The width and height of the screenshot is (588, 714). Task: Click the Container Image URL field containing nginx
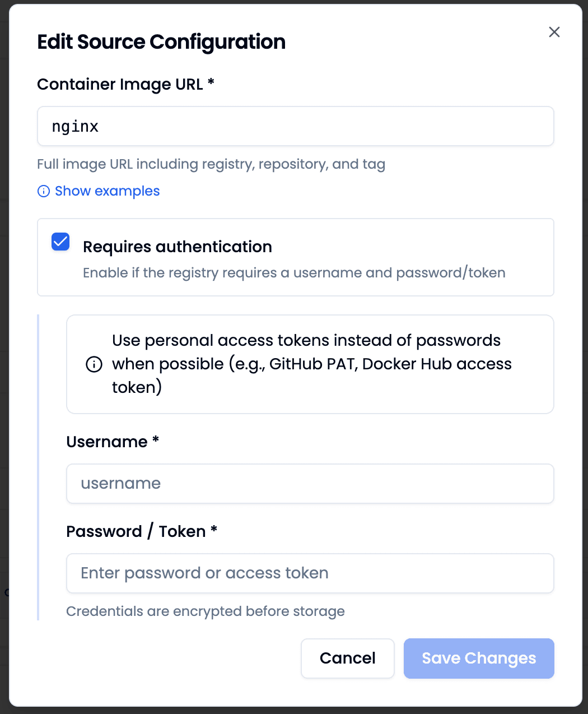(295, 126)
